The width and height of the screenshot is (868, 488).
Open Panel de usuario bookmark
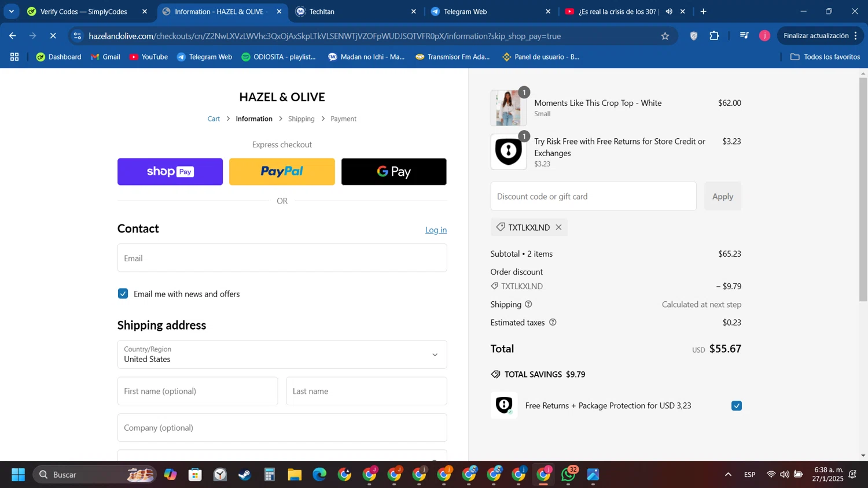[x=541, y=57]
